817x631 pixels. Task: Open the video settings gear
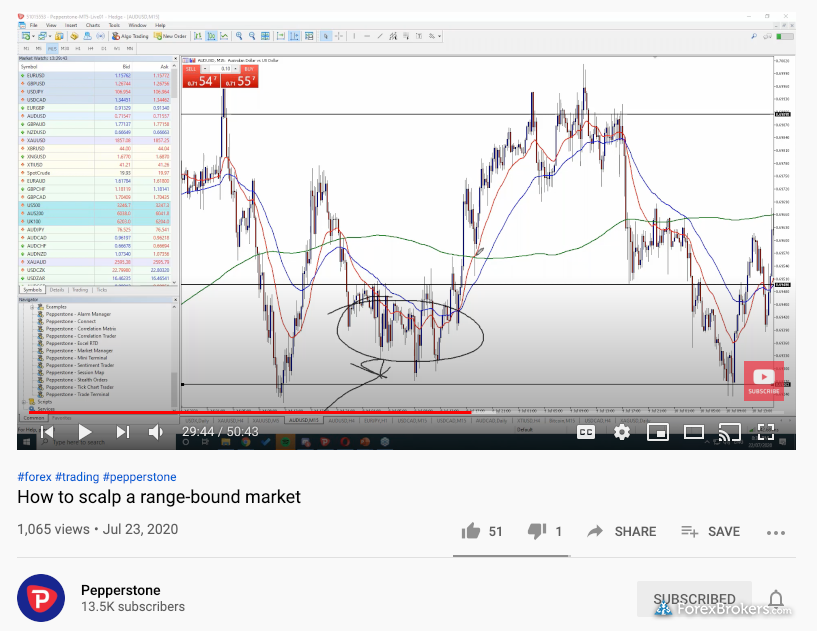pyautogui.click(x=622, y=432)
